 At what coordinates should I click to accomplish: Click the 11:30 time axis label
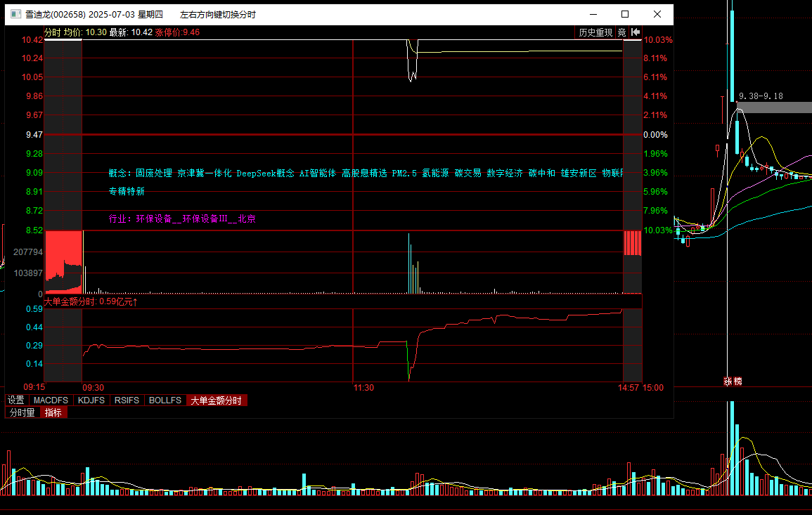363,388
